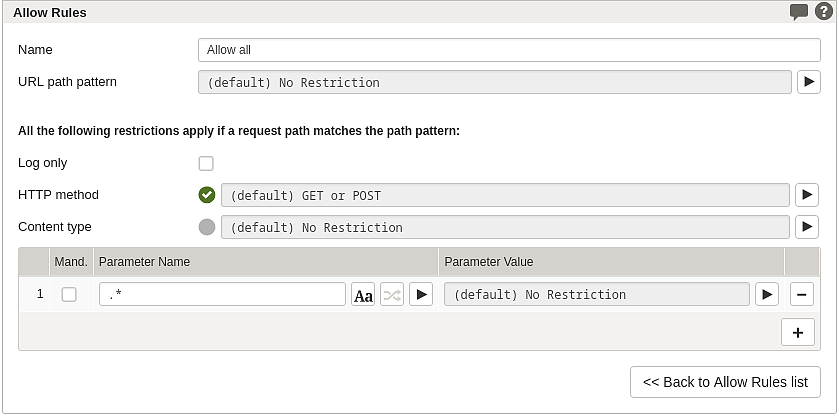This screenshot has height=416, width=839.
Task: Go back to Allow Rules list
Action: click(725, 382)
